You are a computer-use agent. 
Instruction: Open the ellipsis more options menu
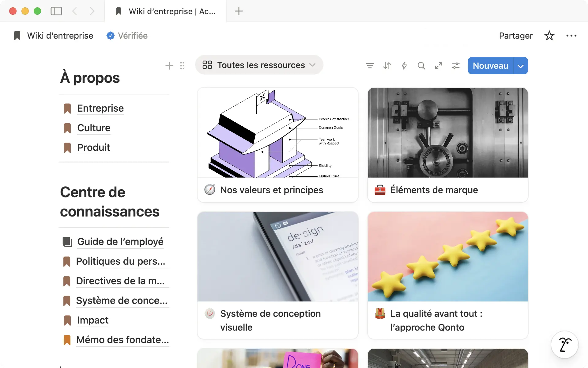571,36
